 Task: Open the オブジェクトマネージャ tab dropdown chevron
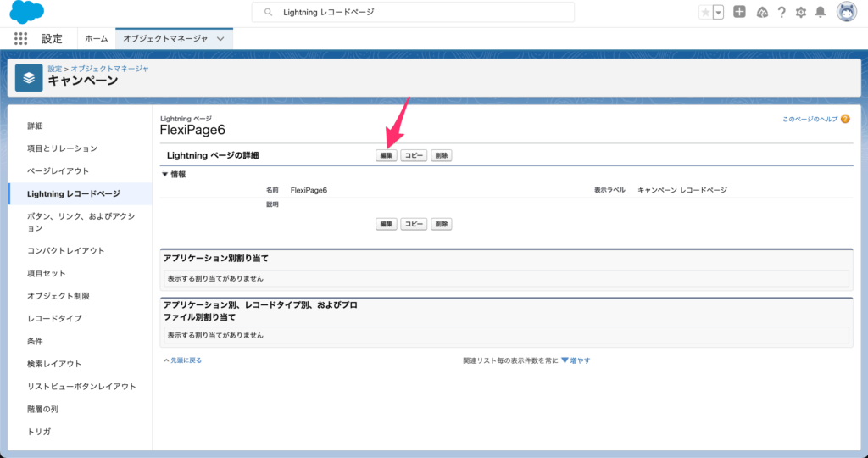221,39
